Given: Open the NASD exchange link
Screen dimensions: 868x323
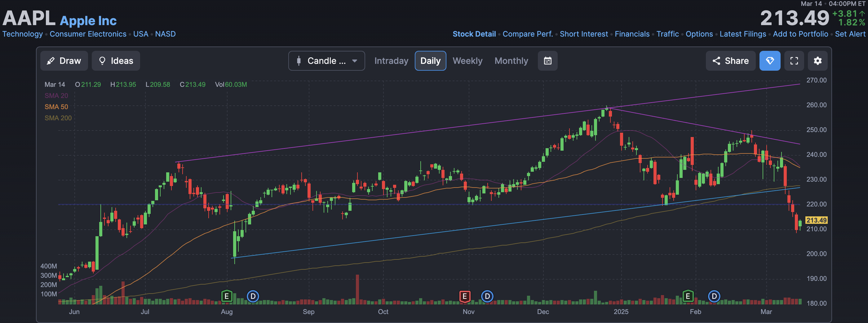Looking at the screenshot, I should coord(165,34).
